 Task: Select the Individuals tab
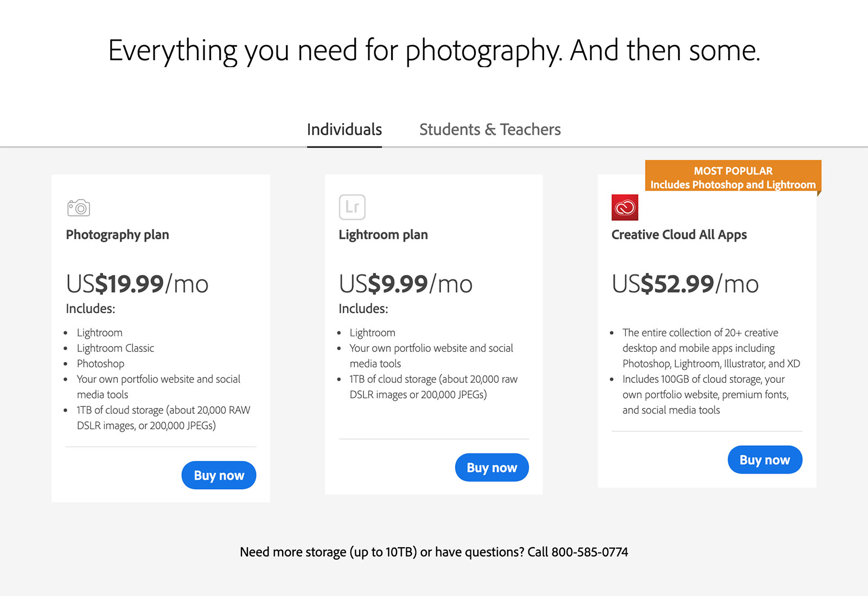(x=344, y=130)
